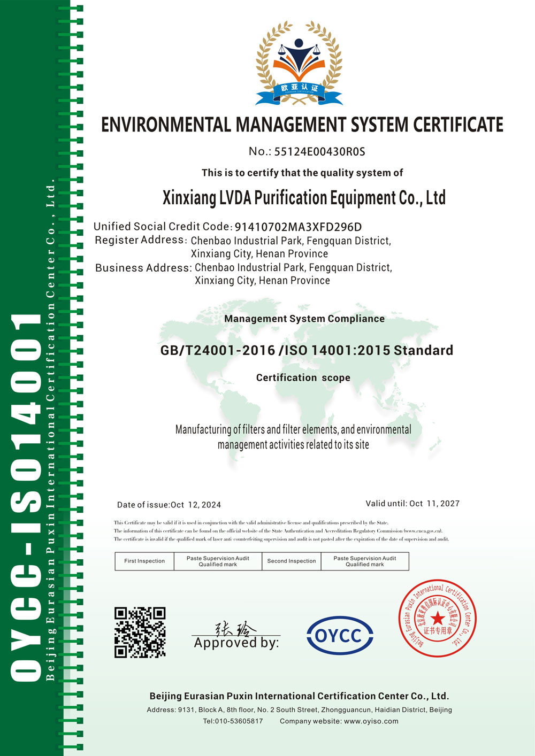Select fine print line mentioning www.cnca.gov.cn
Viewport: 535px width, 756px height.
[278, 531]
